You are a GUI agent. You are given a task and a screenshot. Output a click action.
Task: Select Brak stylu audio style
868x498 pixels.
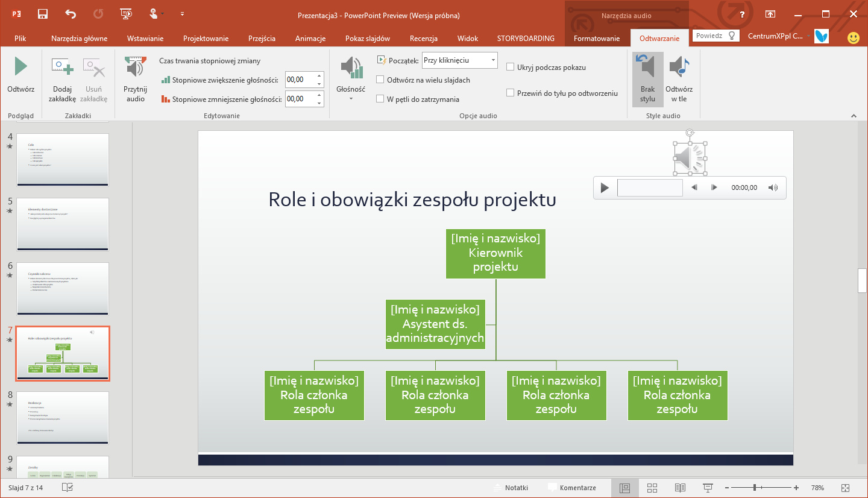pyautogui.click(x=647, y=79)
